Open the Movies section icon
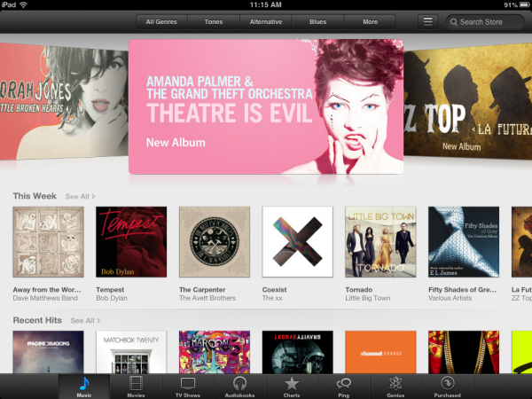The width and height of the screenshot is (532, 399). click(136, 383)
